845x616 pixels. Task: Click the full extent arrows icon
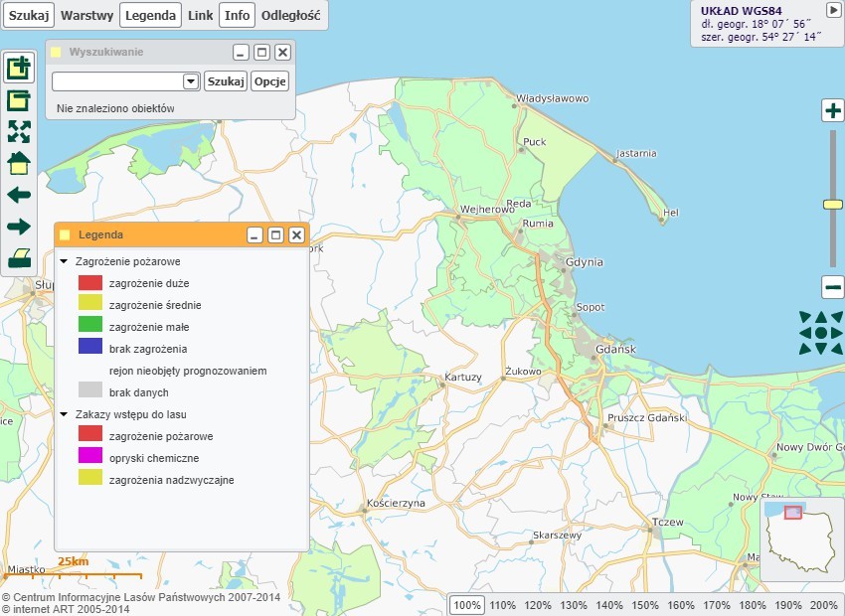tap(19, 132)
